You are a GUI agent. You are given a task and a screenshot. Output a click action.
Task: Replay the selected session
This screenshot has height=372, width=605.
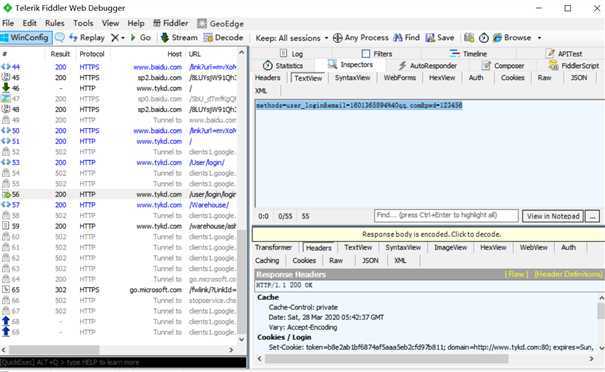coord(87,37)
